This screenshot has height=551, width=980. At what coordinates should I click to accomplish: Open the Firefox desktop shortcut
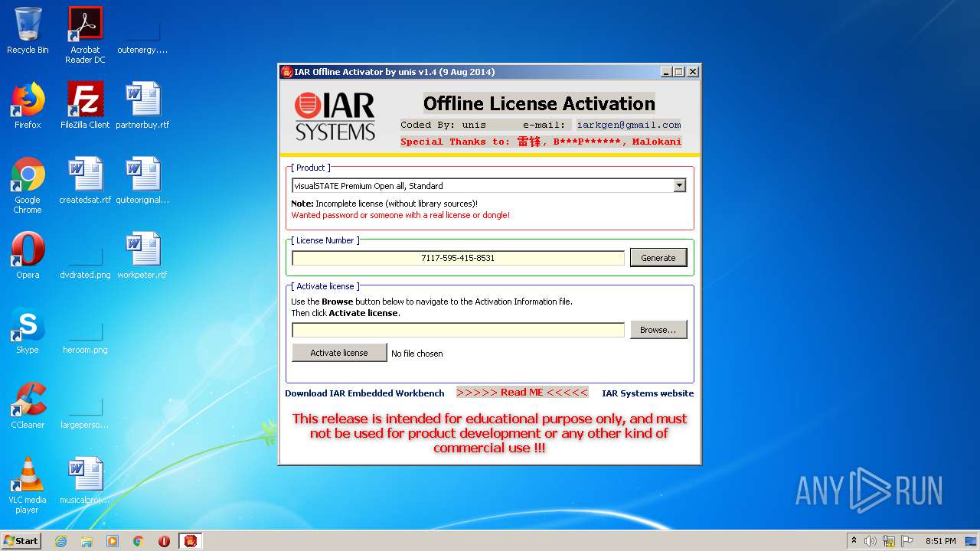tap(28, 106)
